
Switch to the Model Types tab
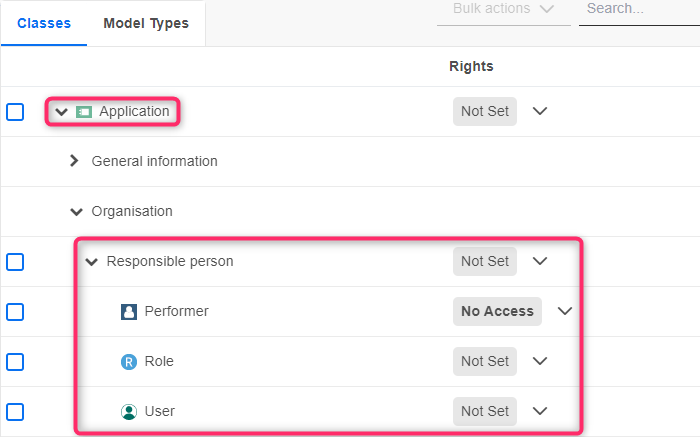click(x=146, y=23)
